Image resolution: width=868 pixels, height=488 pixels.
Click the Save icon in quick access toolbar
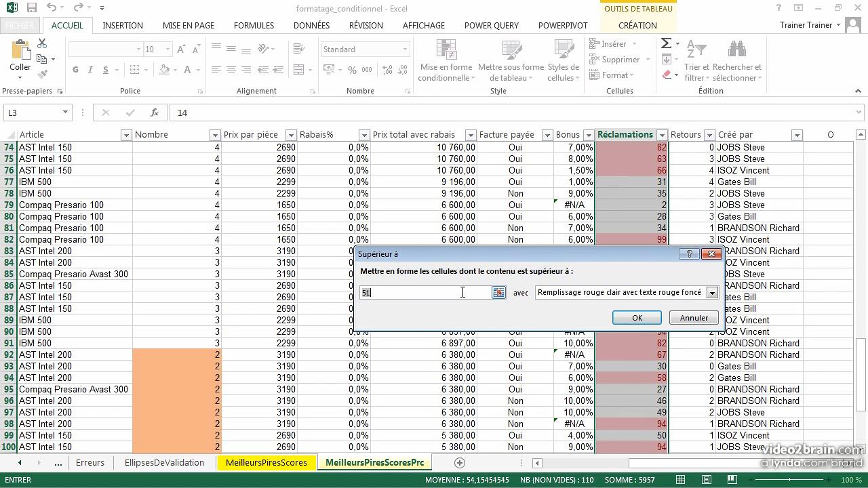click(x=32, y=8)
